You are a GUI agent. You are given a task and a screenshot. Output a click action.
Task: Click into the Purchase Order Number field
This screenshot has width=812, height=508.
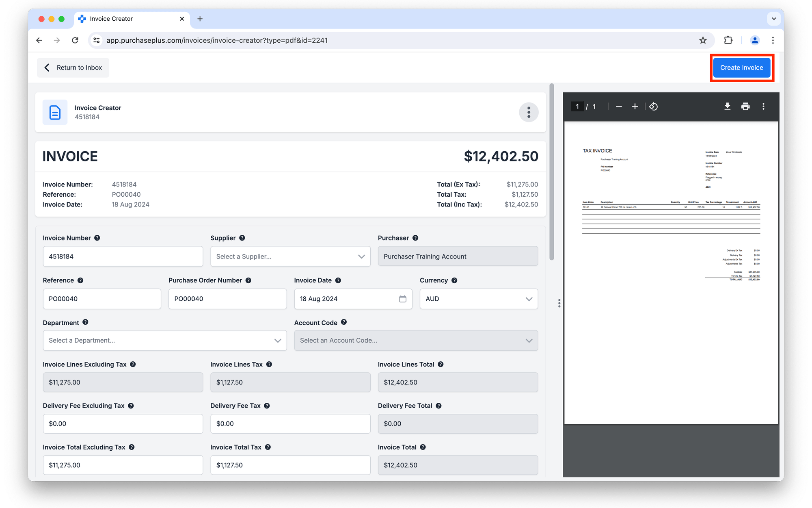point(227,299)
